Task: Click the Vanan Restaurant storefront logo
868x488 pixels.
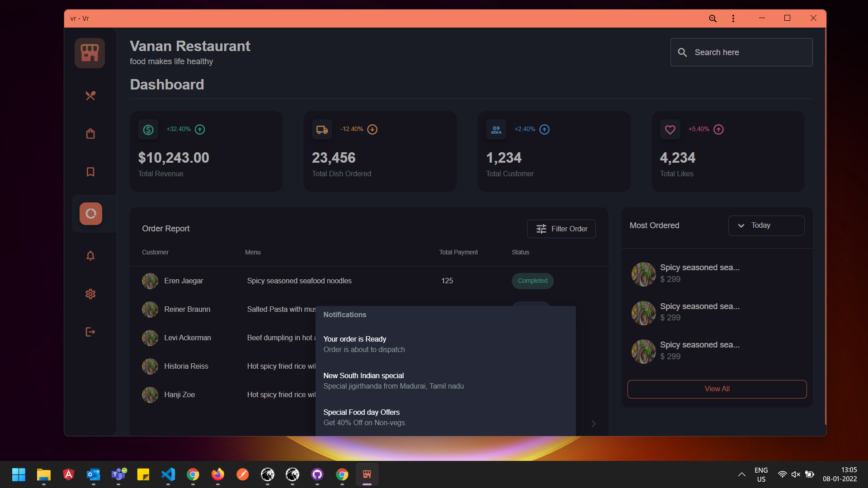Action: click(x=89, y=52)
